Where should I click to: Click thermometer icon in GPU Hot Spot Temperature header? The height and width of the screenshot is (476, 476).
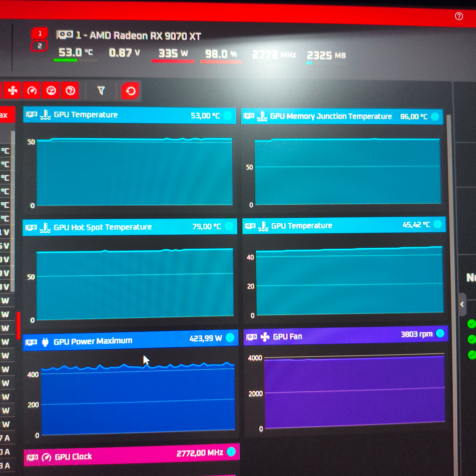click(45, 227)
